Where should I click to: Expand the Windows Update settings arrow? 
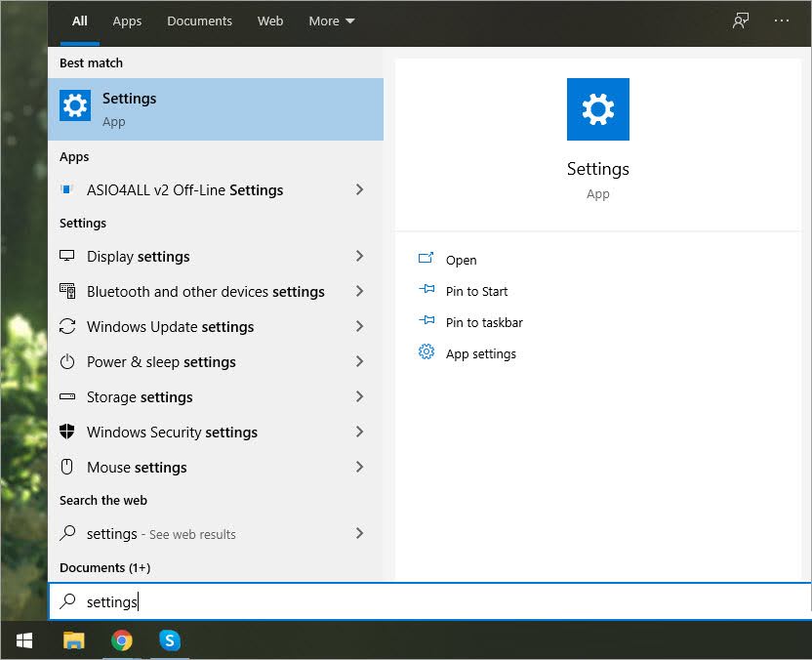(359, 326)
